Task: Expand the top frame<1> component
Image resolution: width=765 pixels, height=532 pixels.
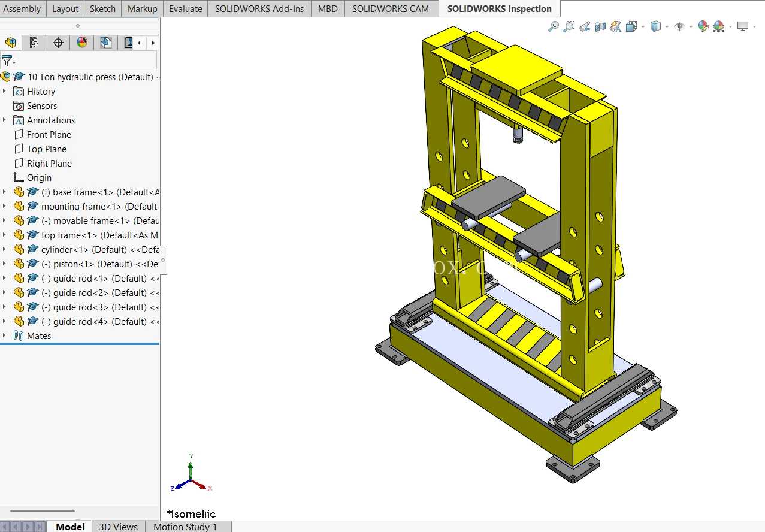Action: 4,235
